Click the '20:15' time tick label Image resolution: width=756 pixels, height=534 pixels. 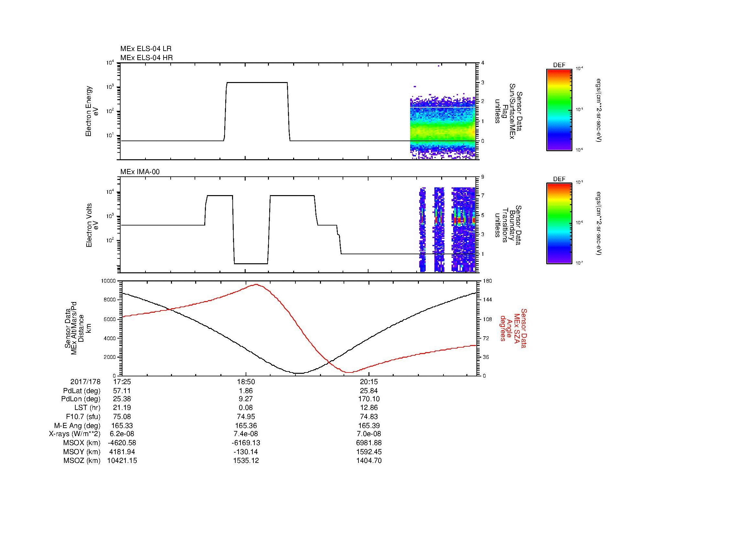[x=369, y=382]
